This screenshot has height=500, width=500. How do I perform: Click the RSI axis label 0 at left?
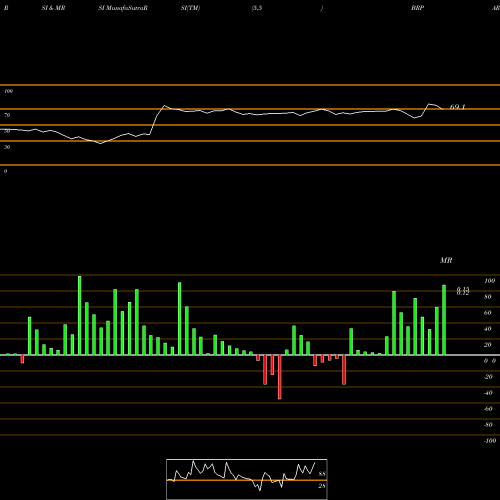5,171
